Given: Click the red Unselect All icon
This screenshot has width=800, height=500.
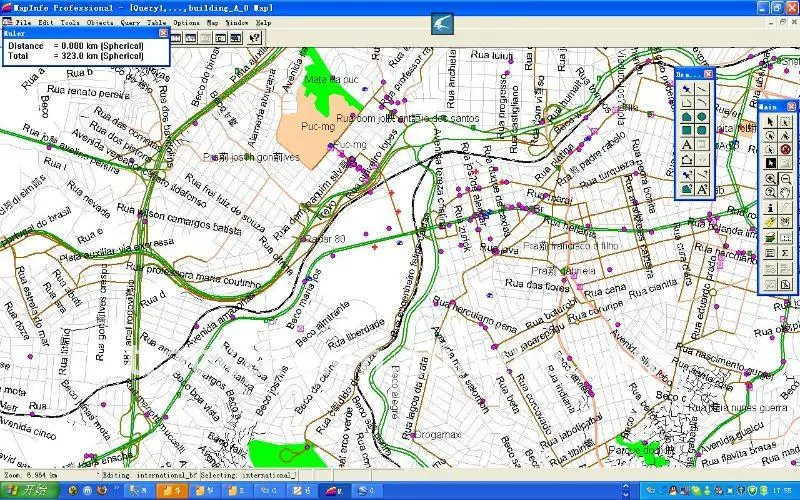Looking at the screenshot, I should click(x=785, y=149).
